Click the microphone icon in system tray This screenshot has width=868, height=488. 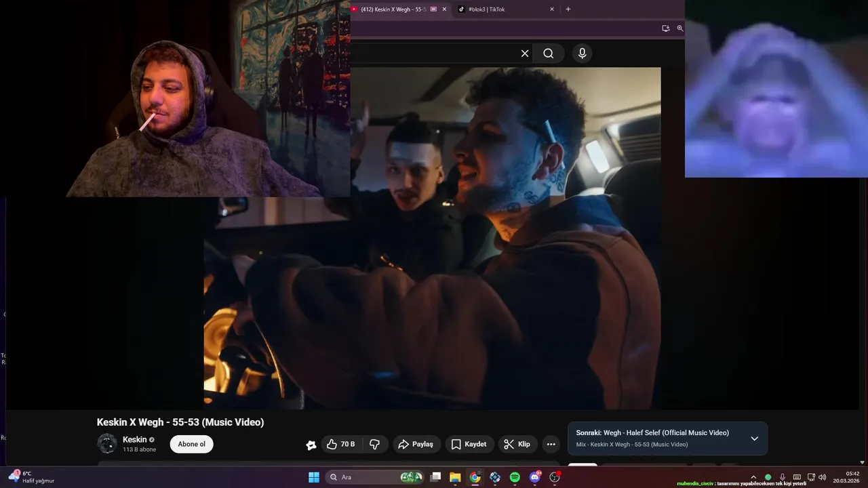[783, 477]
